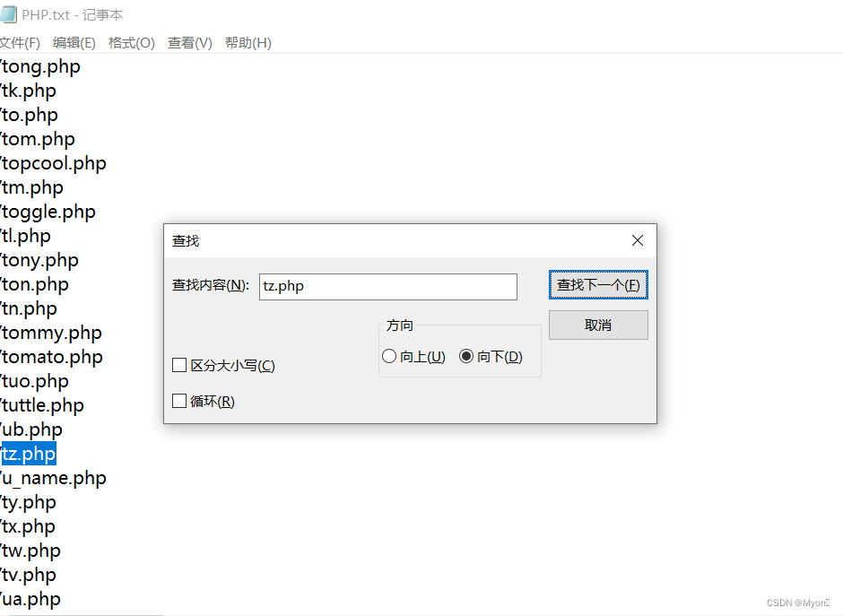Image resolution: width=843 pixels, height=616 pixels.
Task: Open the 查看(V) menu
Action: pos(189,42)
